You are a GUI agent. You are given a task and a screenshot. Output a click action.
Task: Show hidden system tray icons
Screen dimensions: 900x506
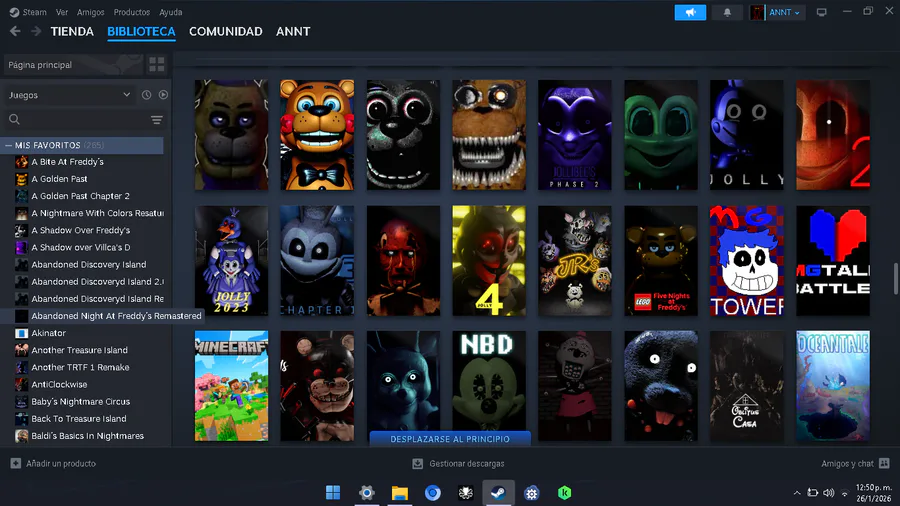pos(797,493)
